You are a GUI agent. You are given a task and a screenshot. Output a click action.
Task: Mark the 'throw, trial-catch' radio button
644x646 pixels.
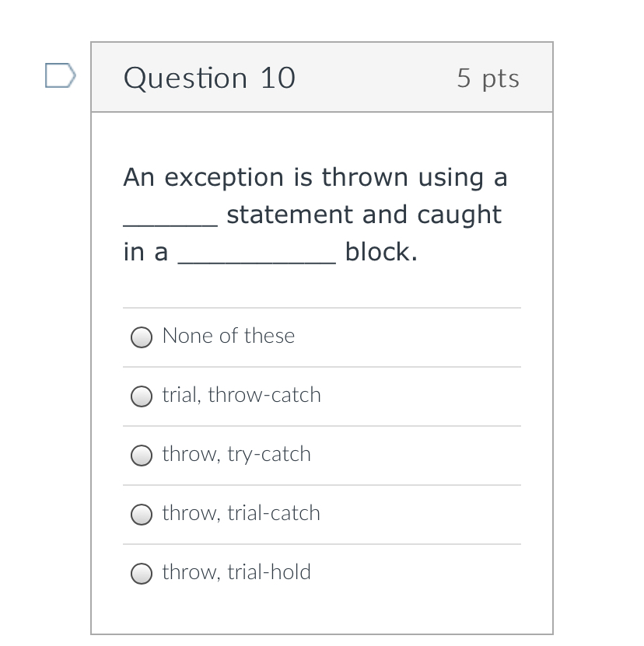[x=142, y=514]
